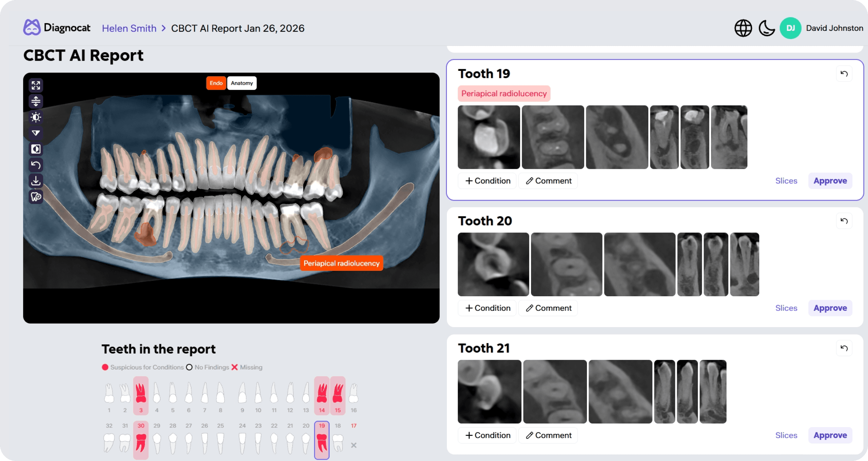Expand the panoramic view to fullscreen
This screenshot has width=868, height=461.
36,85
